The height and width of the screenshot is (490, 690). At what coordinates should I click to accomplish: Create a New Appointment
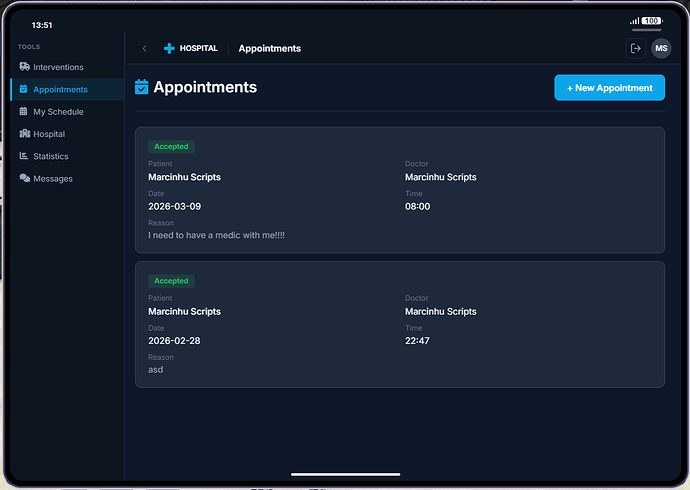609,88
